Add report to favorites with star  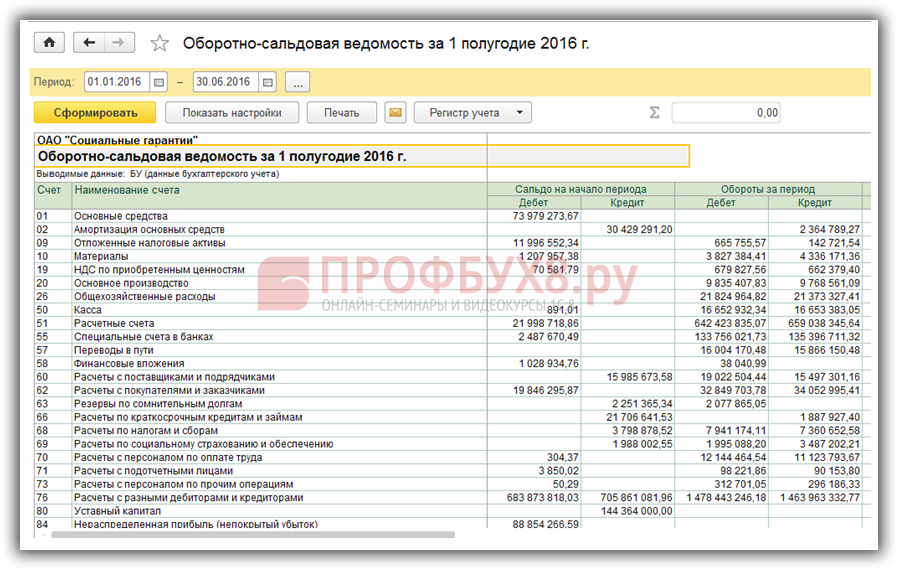coord(159,43)
